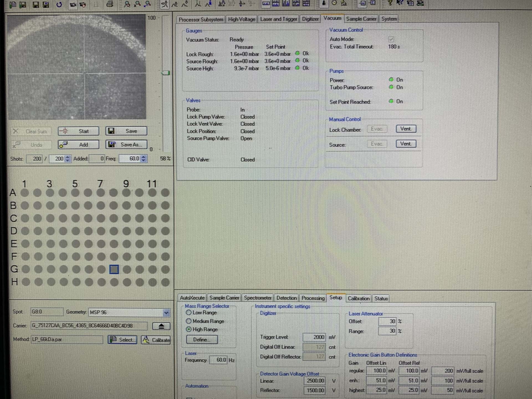Click the Laser Attenuator Offset field
The width and height of the screenshot is (532, 399).
pyautogui.click(x=387, y=321)
